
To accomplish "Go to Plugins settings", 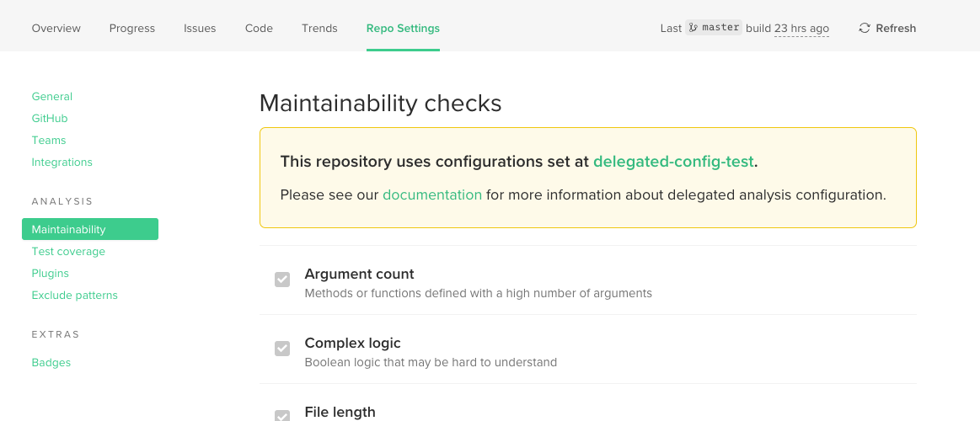I will (50, 273).
